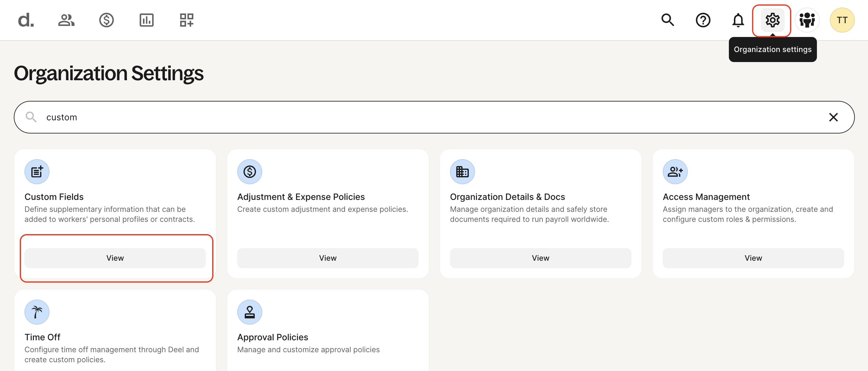View Access Management settings
This screenshot has width=868, height=371.
coord(753,258)
